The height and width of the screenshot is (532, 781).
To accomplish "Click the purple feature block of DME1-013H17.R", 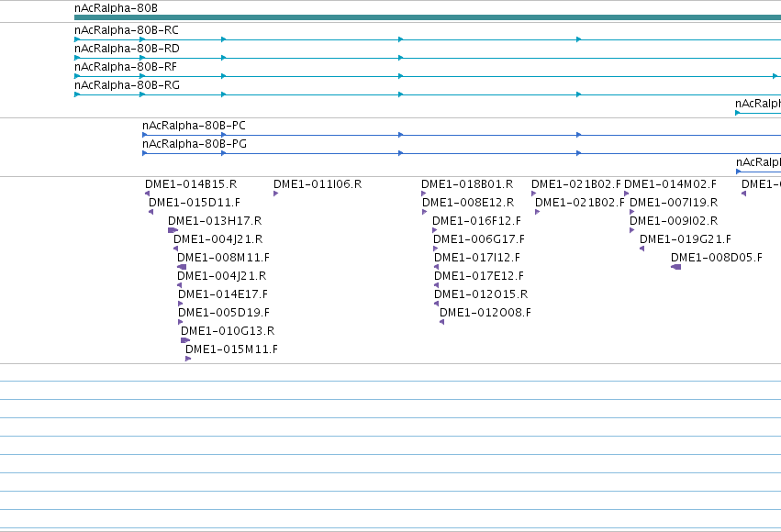I will click(x=173, y=230).
